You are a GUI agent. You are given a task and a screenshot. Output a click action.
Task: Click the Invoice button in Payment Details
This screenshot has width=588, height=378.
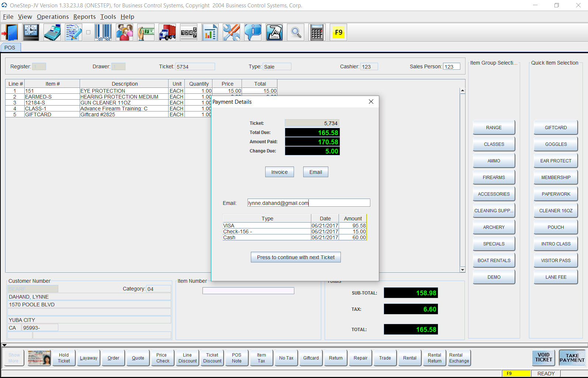[279, 172]
